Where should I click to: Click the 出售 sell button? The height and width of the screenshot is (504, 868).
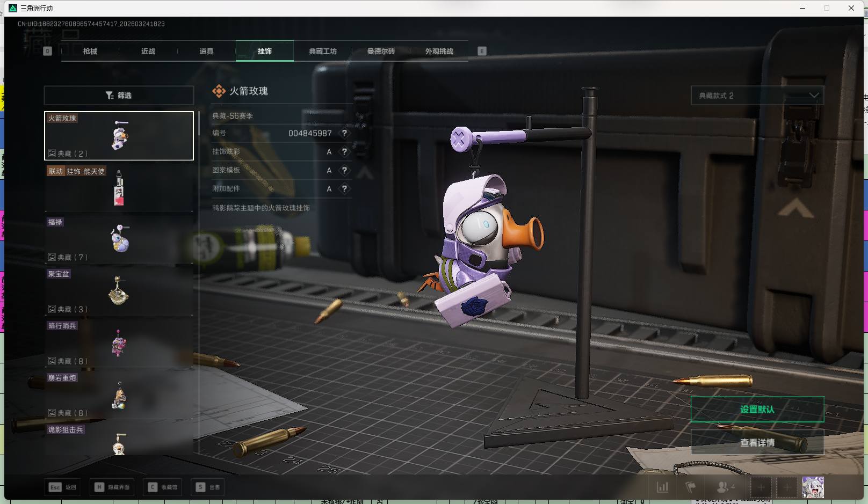(x=208, y=487)
